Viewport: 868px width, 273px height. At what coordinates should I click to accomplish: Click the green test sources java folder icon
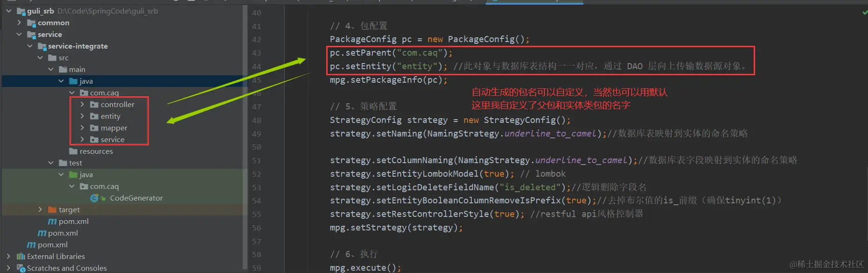73,175
